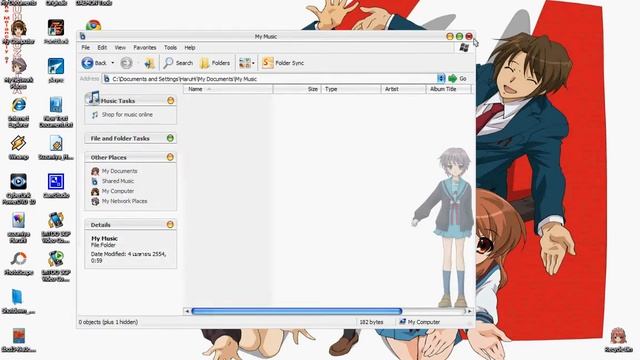
Task: Open My Computer link in Other Places
Action: [118, 191]
